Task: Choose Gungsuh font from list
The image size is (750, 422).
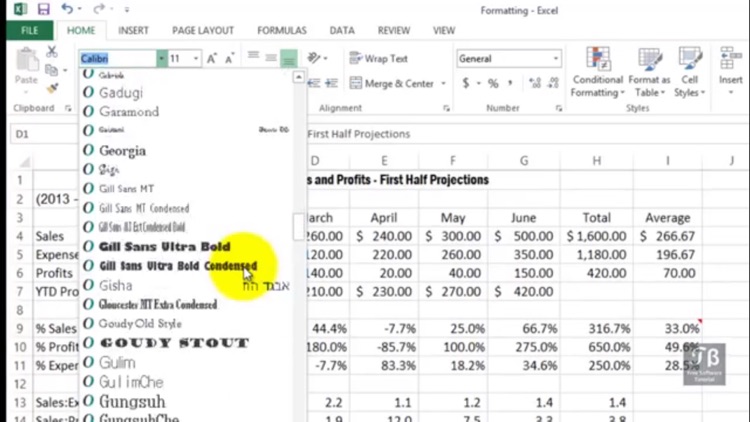Action: (187, 401)
